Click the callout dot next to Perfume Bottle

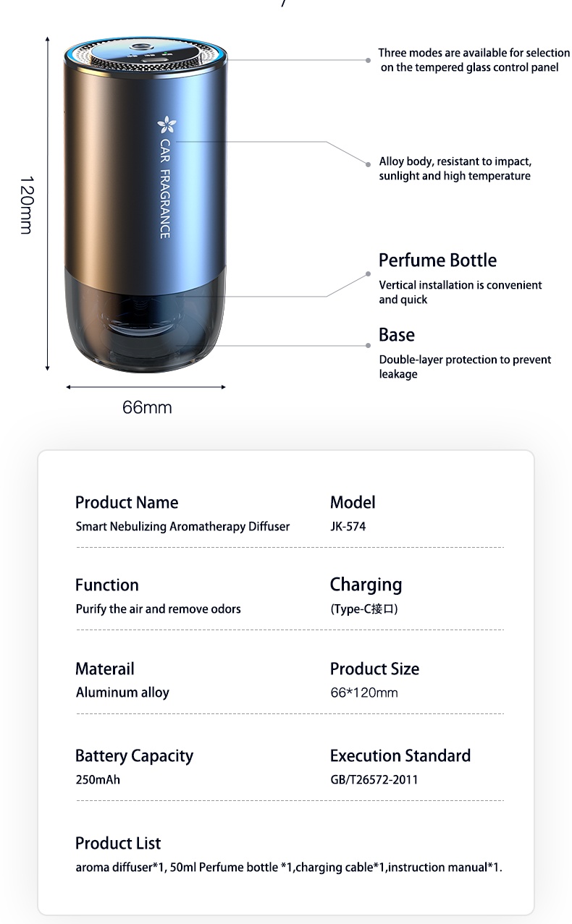pyautogui.click(x=369, y=275)
